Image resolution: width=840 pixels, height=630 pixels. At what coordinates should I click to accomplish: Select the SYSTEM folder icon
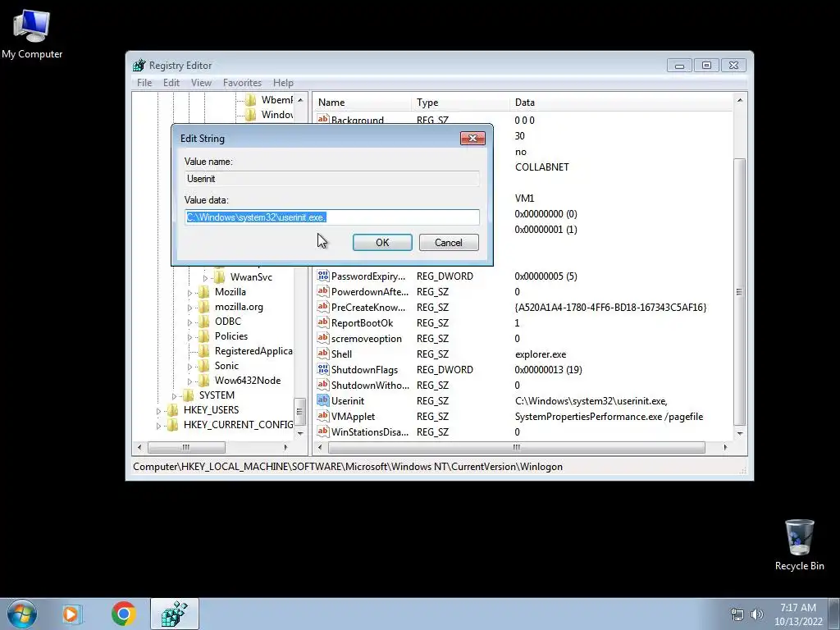coord(189,395)
